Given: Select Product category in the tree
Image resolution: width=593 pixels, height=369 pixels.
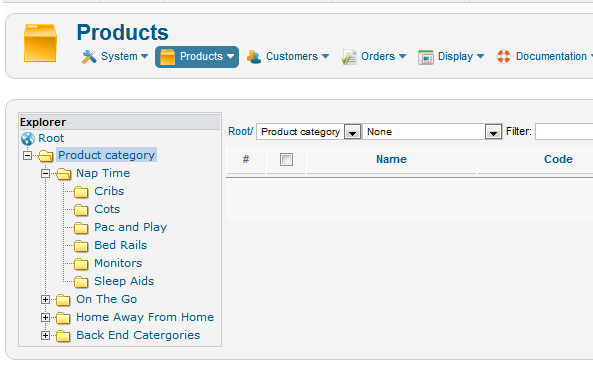Looking at the screenshot, I should point(106,155).
